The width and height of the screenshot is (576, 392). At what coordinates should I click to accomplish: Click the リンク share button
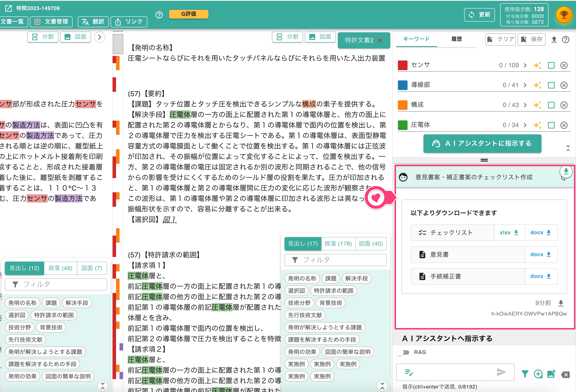coord(129,22)
